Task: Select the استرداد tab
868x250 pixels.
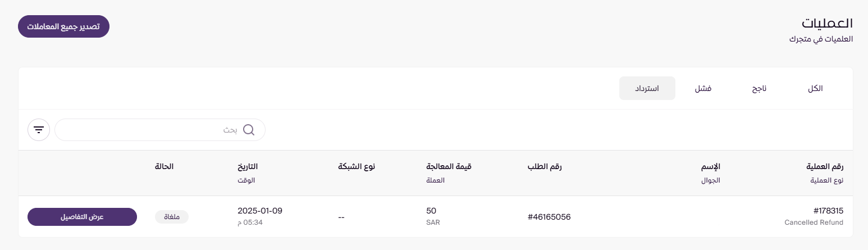Action: coord(647,89)
